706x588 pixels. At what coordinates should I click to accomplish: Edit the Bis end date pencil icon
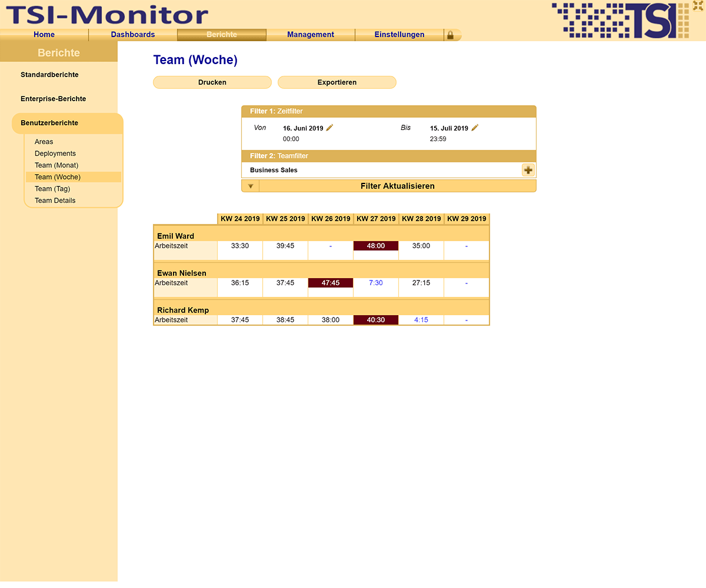point(475,128)
